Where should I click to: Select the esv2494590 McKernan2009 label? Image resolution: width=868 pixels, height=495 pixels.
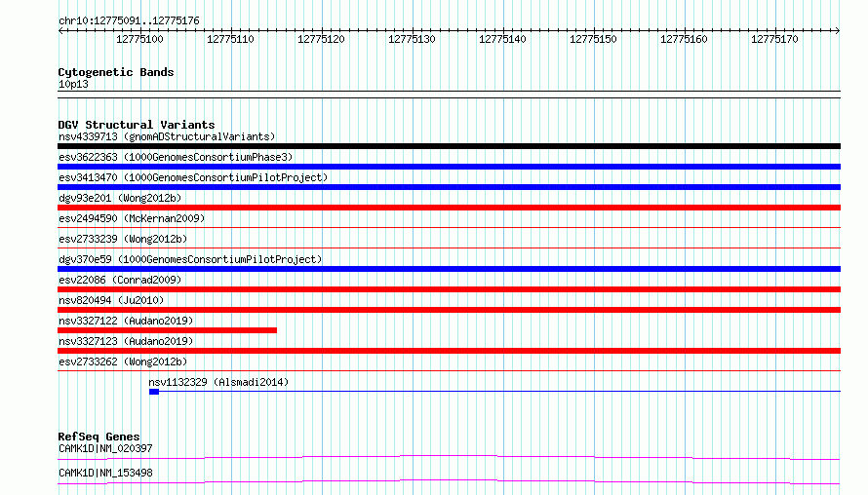132,218
